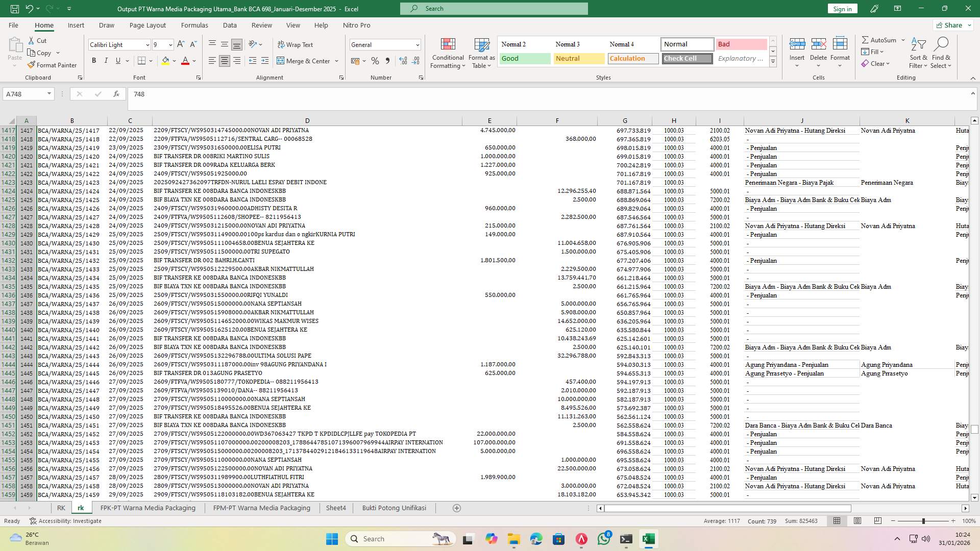Apply Percent Style number format
Viewport: 980px width, 551px height.
point(375,60)
